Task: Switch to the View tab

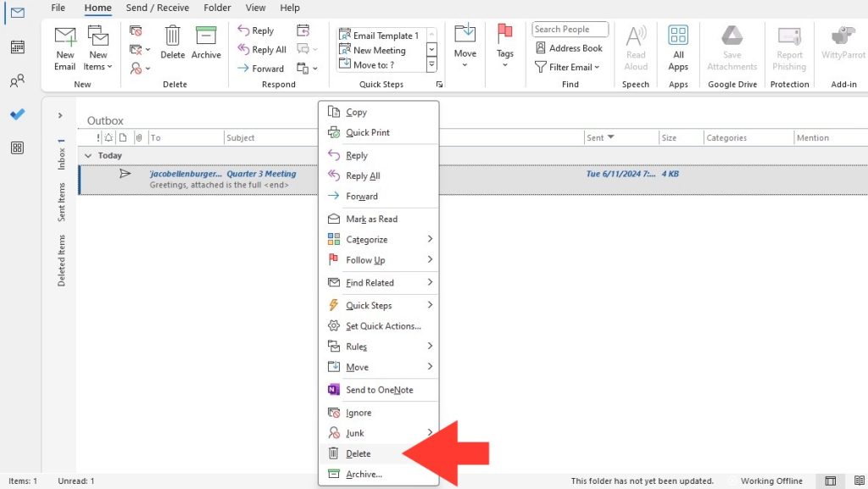Action: tap(255, 8)
